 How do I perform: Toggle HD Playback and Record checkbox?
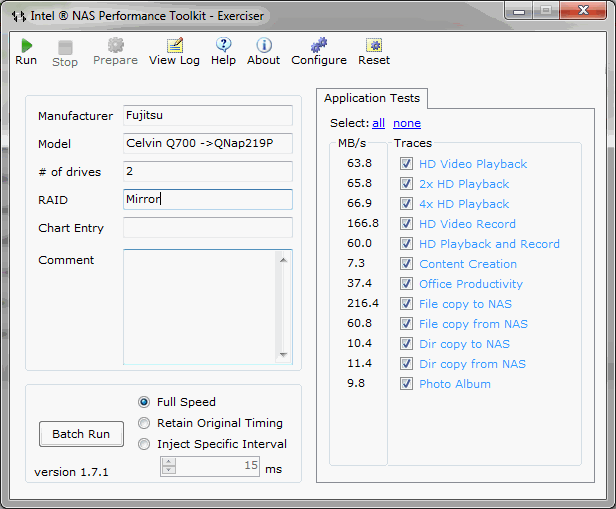(406, 244)
